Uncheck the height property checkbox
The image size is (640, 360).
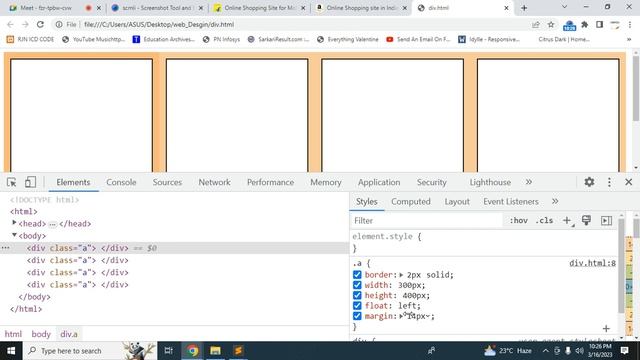357,295
